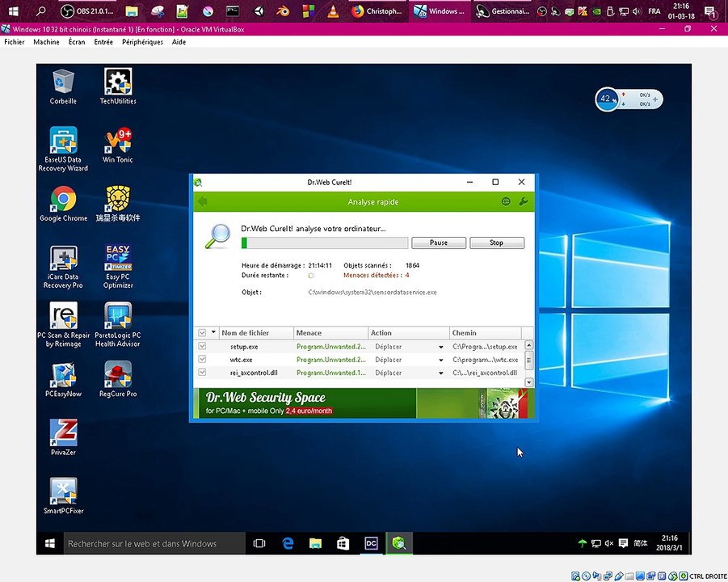Screen dimensions: 728x582
Task: Open the Entrée menu
Action: pyautogui.click(x=103, y=42)
